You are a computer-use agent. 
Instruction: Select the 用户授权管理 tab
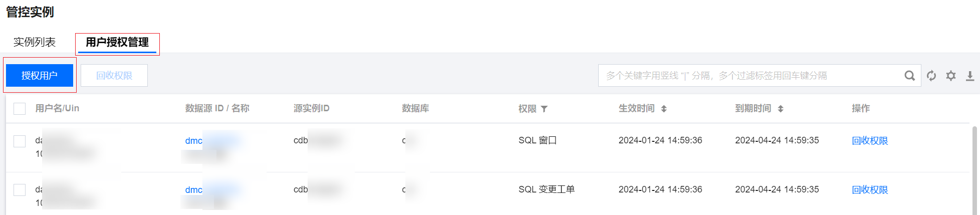pyautogui.click(x=117, y=42)
